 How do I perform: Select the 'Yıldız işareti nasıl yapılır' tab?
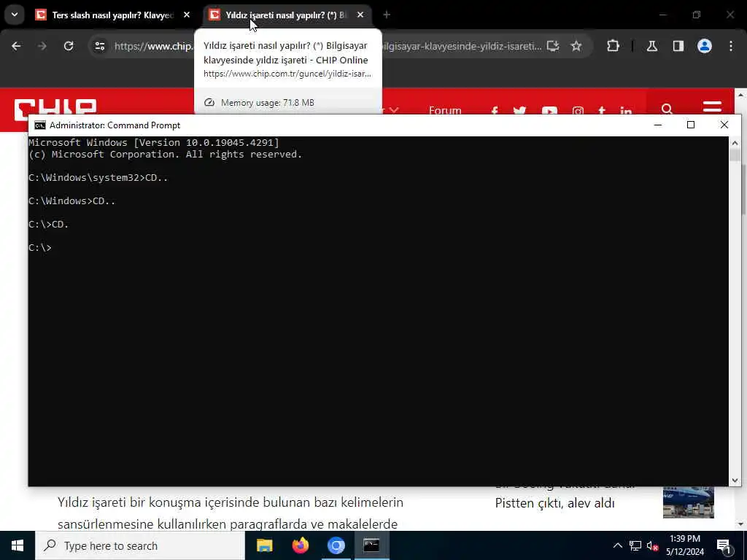(286, 15)
